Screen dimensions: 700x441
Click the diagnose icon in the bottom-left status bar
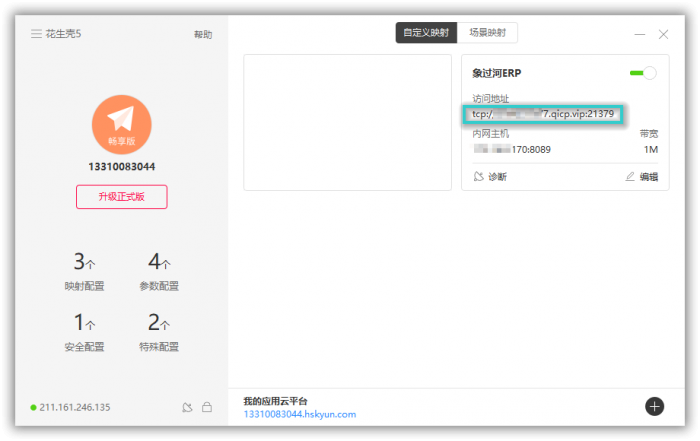(188, 407)
